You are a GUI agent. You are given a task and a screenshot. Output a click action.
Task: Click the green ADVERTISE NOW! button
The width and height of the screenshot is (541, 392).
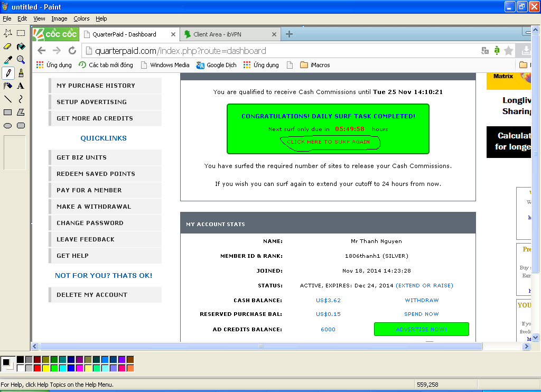[x=421, y=329]
